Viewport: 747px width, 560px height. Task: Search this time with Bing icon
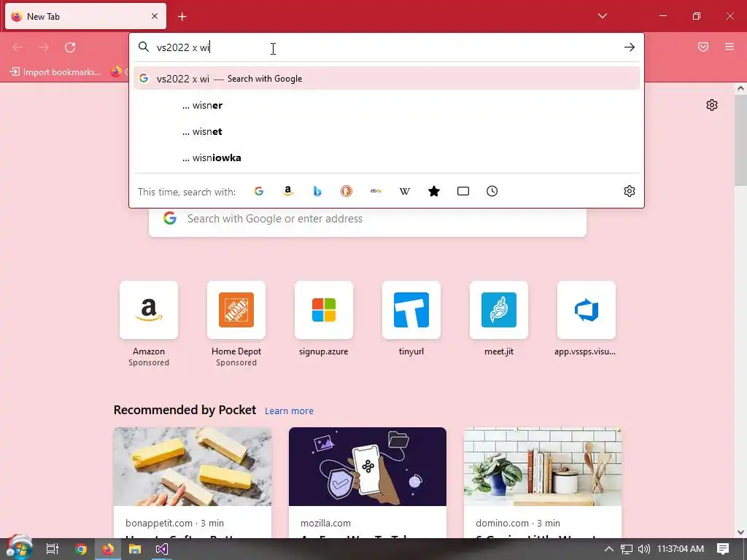[x=317, y=192]
